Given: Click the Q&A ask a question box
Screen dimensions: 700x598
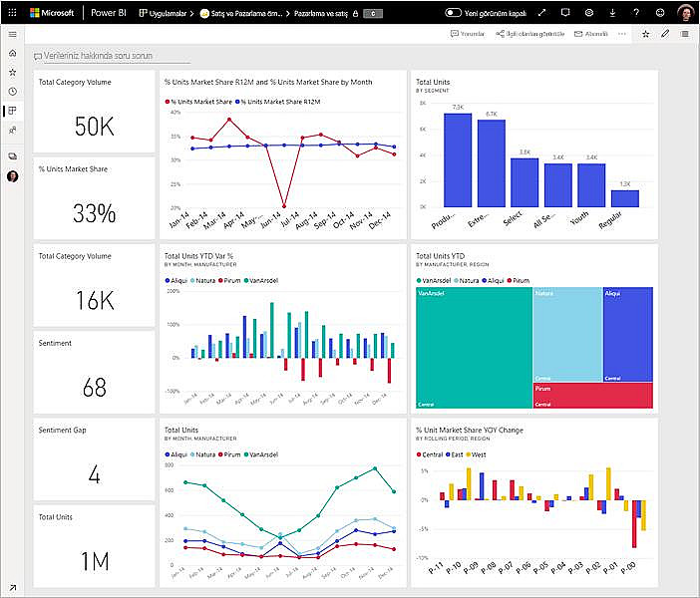Looking at the screenshot, I should click(x=112, y=56).
